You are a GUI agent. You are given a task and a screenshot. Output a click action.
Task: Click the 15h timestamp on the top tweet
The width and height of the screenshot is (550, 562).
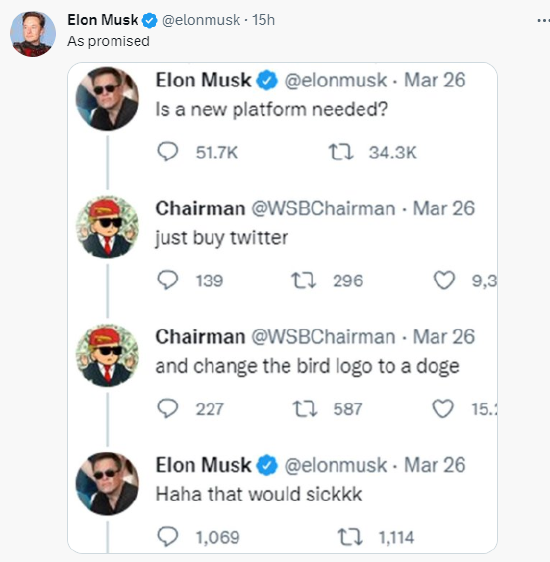[x=263, y=20]
